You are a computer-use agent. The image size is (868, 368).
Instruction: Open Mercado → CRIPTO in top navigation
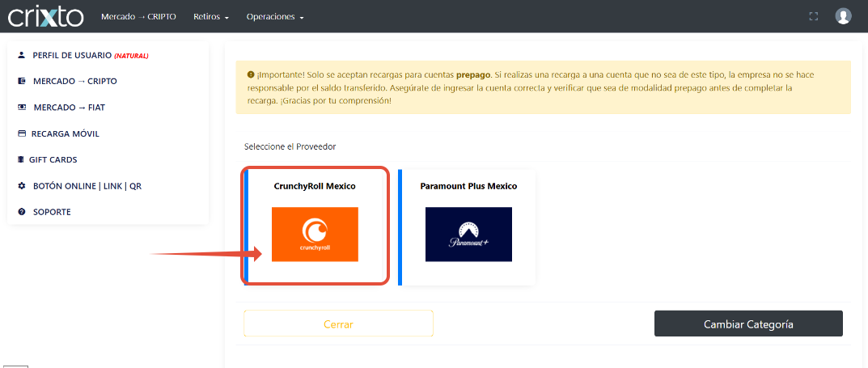click(x=138, y=17)
